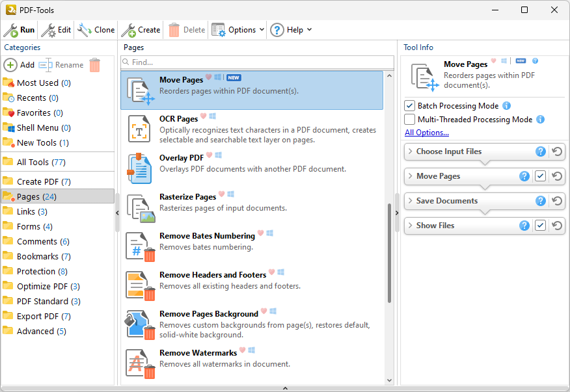This screenshot has height=392, width=570.
Task: Enable Multi-Threaded Processing Mode
Action: click(x=409, y=119)
